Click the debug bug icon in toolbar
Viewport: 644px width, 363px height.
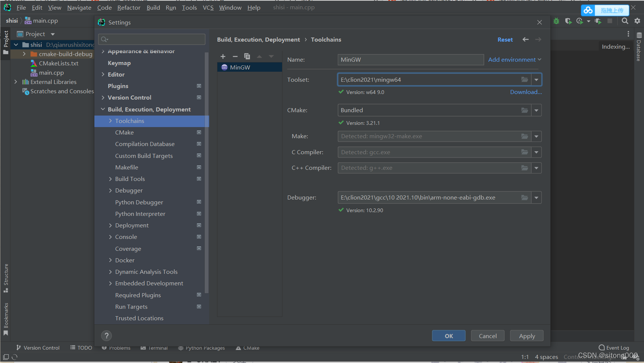pos(556,21)
